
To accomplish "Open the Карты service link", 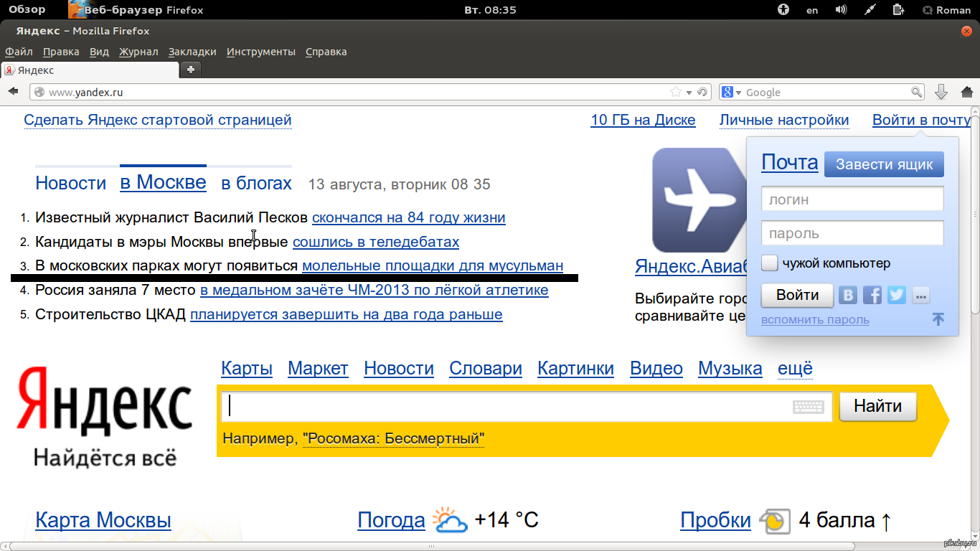I will [247, 369].
